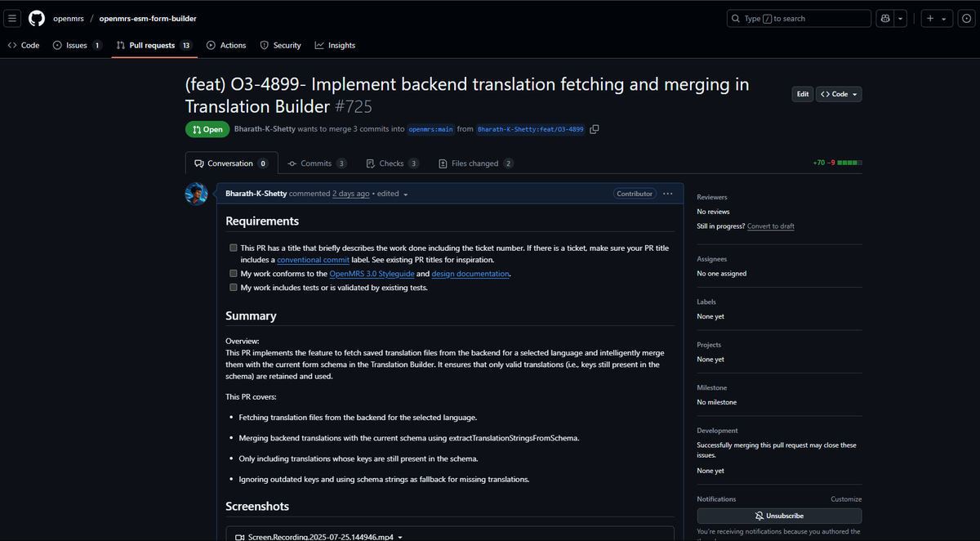Open the create new plus menu
The width and height of the screenshot is (980, 541).
click(x=935, y=18)
